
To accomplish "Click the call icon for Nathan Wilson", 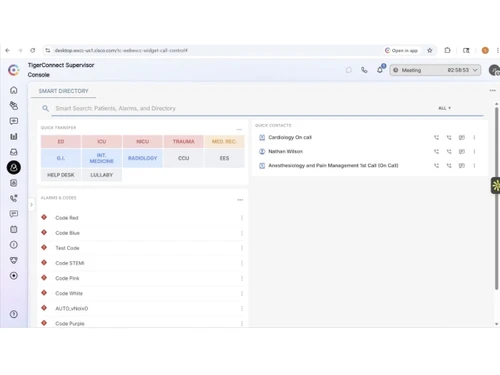I will (436, 151).
